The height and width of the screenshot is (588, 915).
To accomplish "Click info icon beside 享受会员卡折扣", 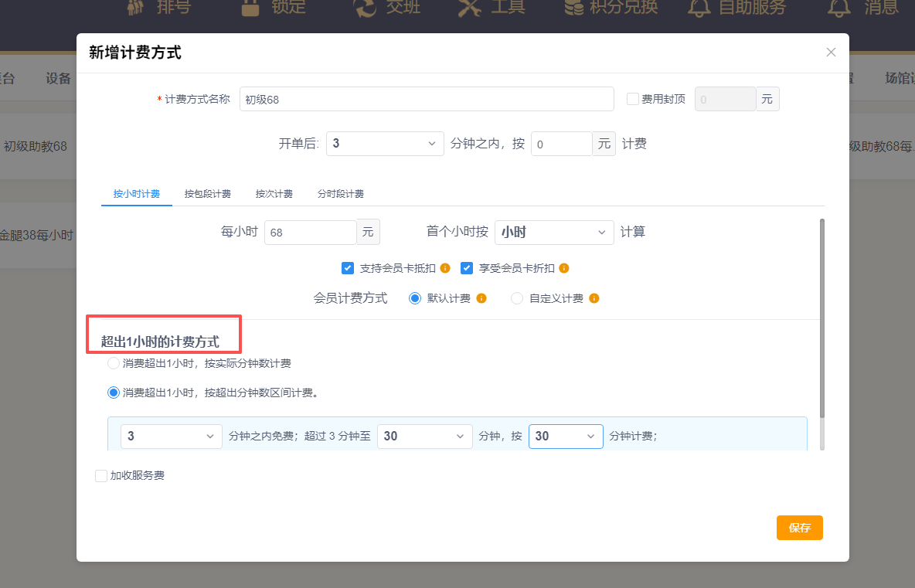I will tap(564, 268).
